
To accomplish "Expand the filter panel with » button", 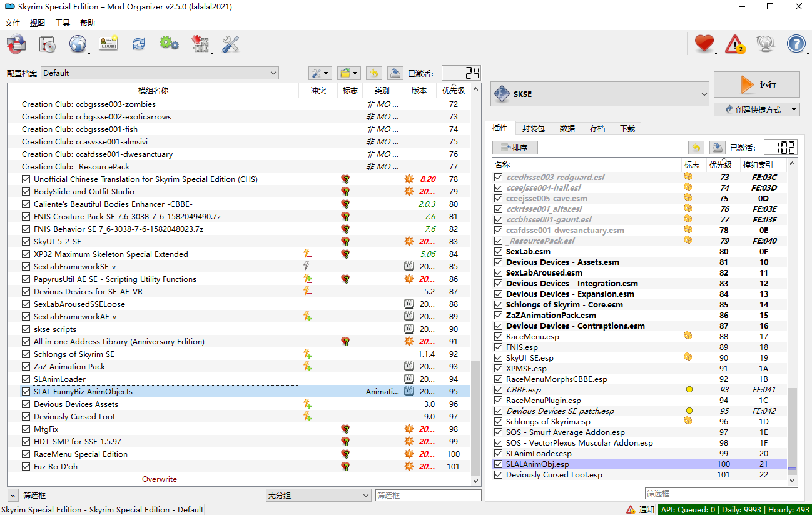I will 13,495.
